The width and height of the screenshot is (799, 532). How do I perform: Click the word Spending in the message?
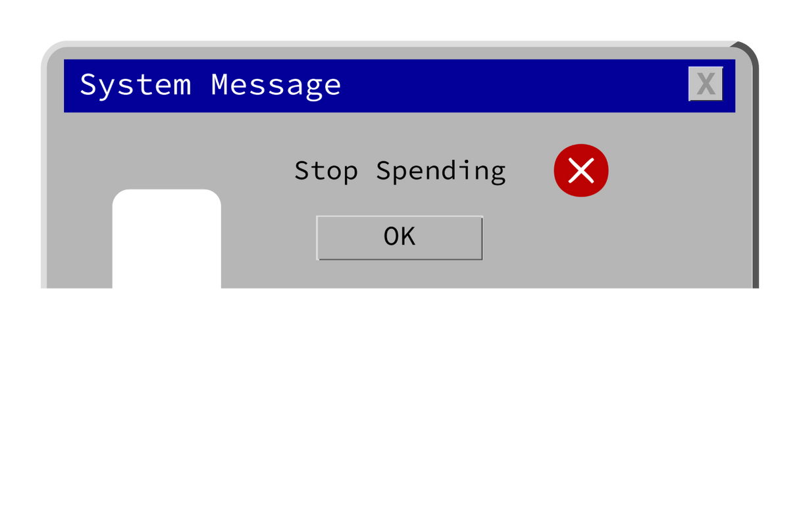coord(440,172)
